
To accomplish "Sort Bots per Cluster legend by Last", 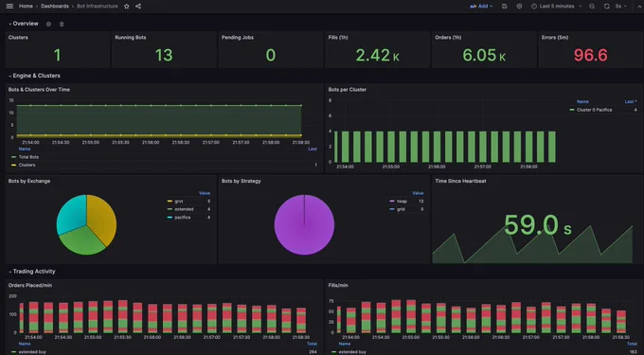I will click(631, 101).
